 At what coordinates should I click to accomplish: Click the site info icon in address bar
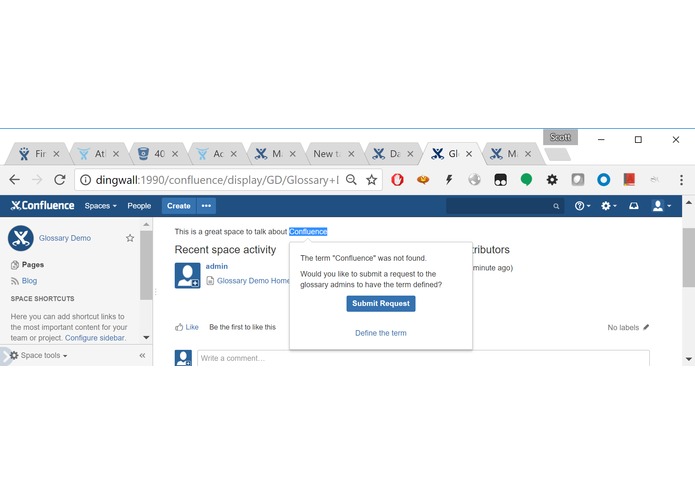click(x=86, y=179)
